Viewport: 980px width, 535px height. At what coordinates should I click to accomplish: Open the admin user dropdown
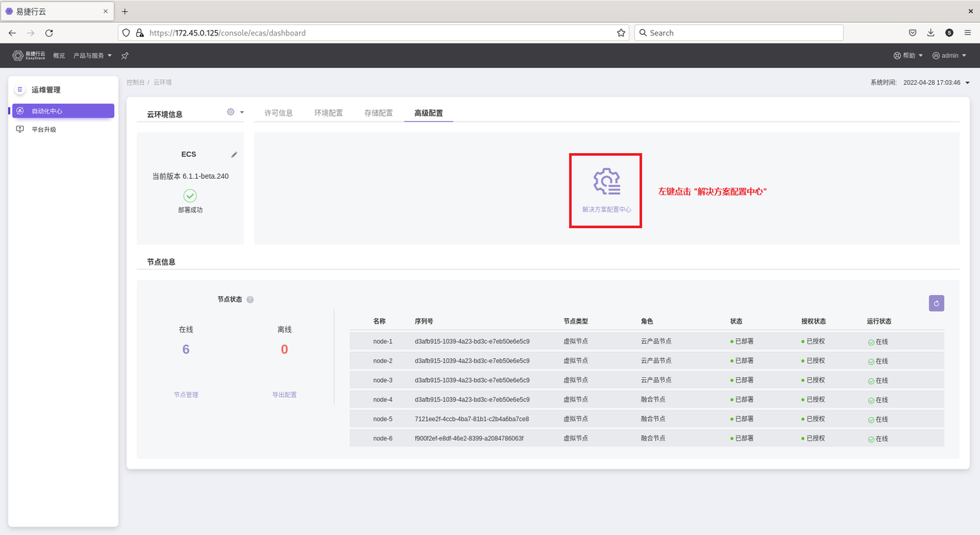pos(949,56)
